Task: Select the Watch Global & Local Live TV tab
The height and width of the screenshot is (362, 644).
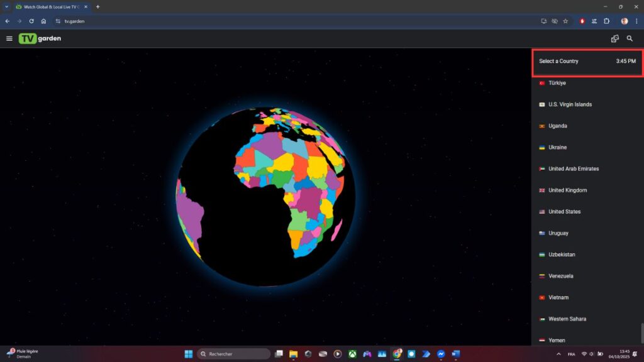Action: point(52,6)
